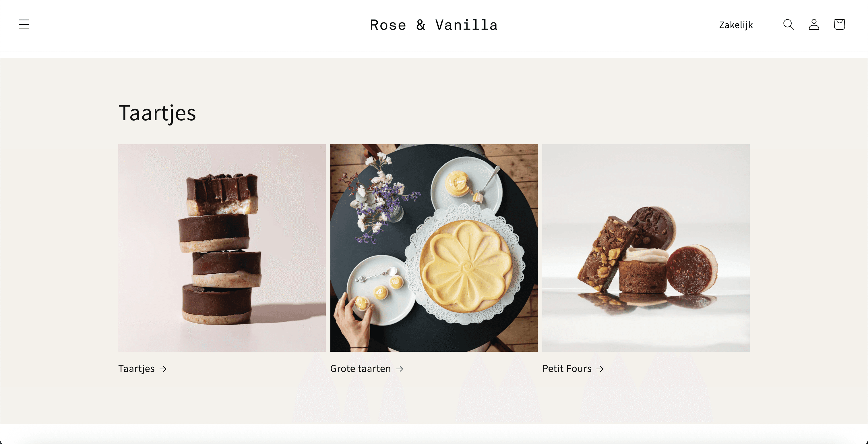The width and height of the screenshot is (868, 444).
Task: Select the yellow flower cake image
Action: coord(434,248)
